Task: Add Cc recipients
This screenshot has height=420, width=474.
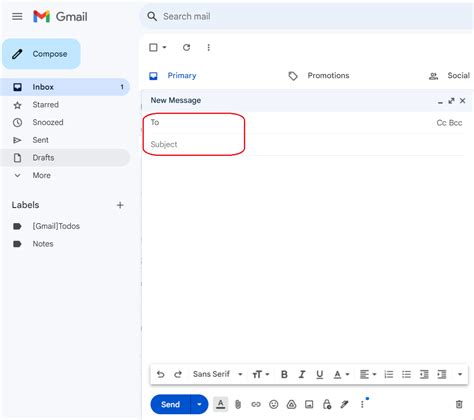Action: tap(441, 123)
